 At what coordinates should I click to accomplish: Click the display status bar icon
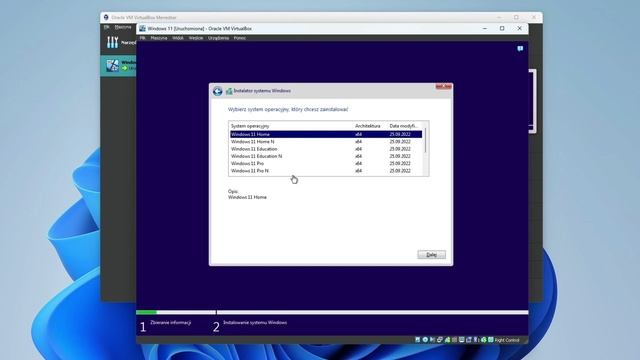click(462, 340)
